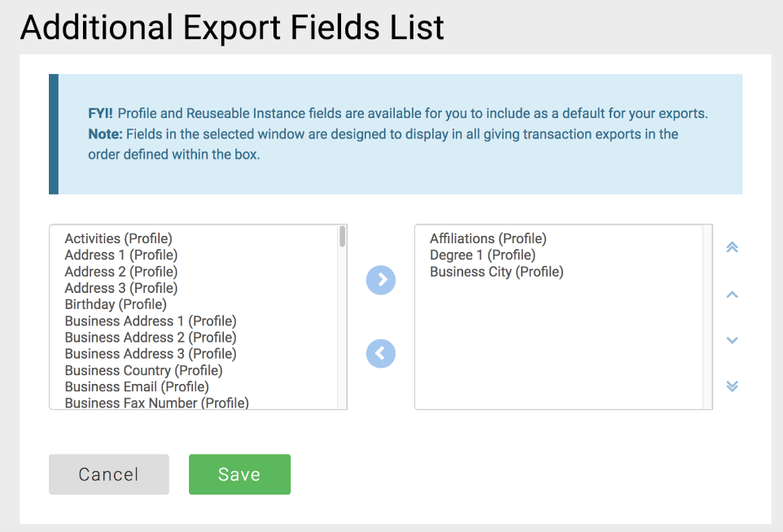Choose Address 1 (Profile) from the list

[120, 255]
